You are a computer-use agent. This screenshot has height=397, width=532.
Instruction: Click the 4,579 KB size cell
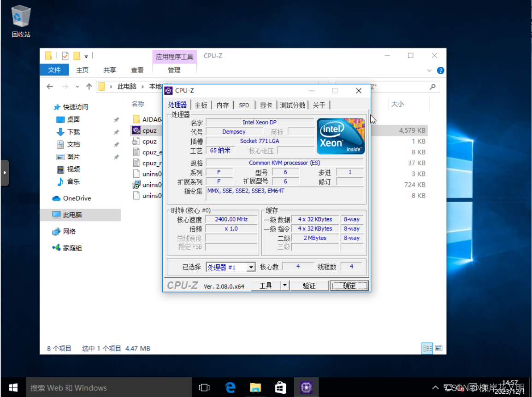(412, 130)
